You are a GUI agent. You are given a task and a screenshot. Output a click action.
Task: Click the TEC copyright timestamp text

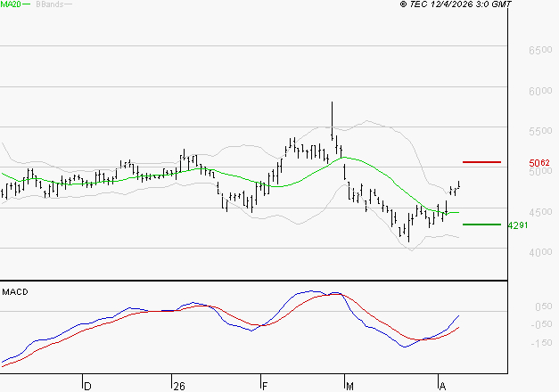(456, 5)
